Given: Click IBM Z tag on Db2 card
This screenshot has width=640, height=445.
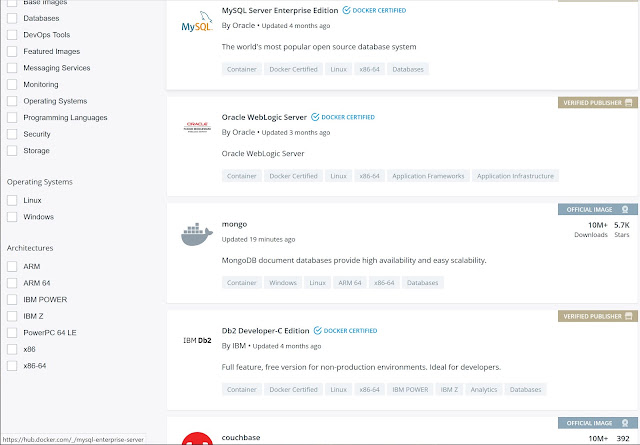Looking at the screenshot, I should (449, 389).
